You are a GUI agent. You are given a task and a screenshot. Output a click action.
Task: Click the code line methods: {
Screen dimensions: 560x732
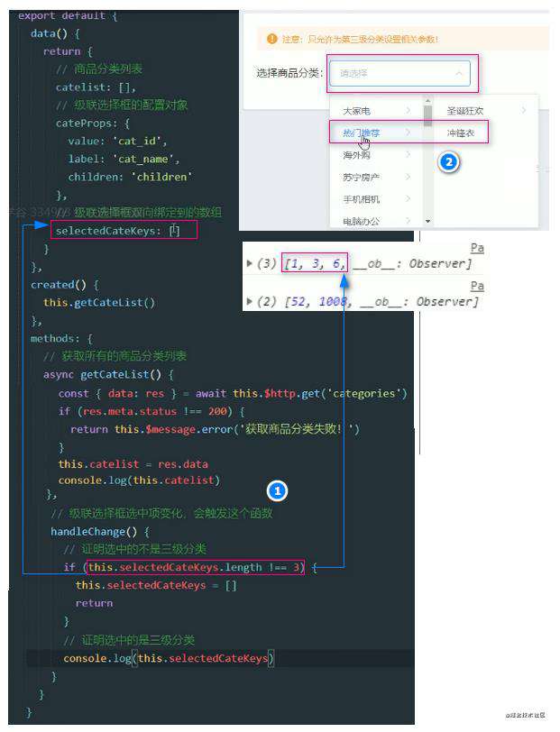[61, 338]
